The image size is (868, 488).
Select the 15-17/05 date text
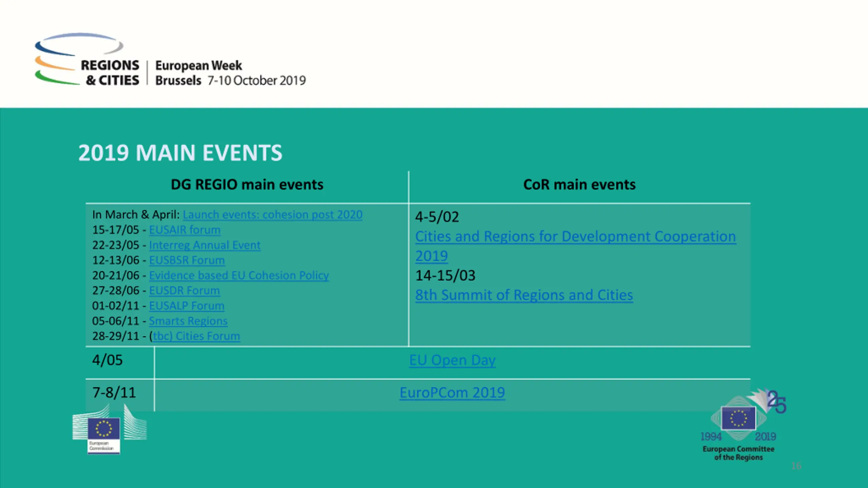coord(116,230)
